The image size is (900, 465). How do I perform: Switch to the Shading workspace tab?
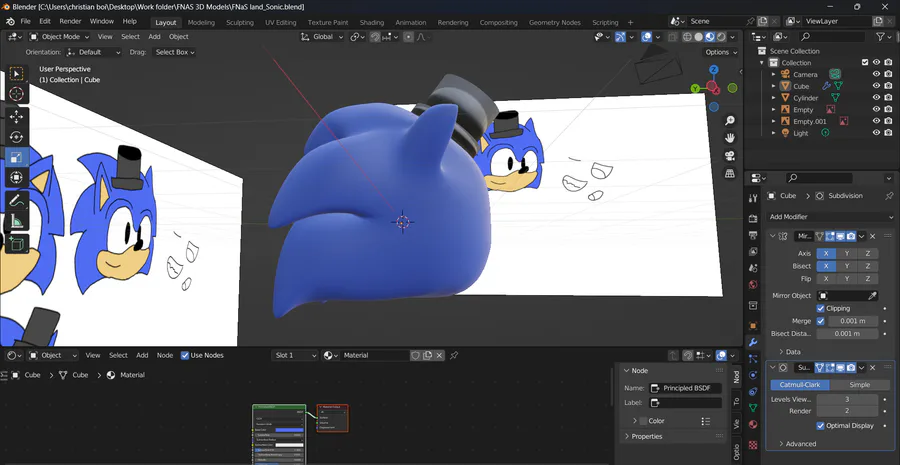click(x=371, y=22)
